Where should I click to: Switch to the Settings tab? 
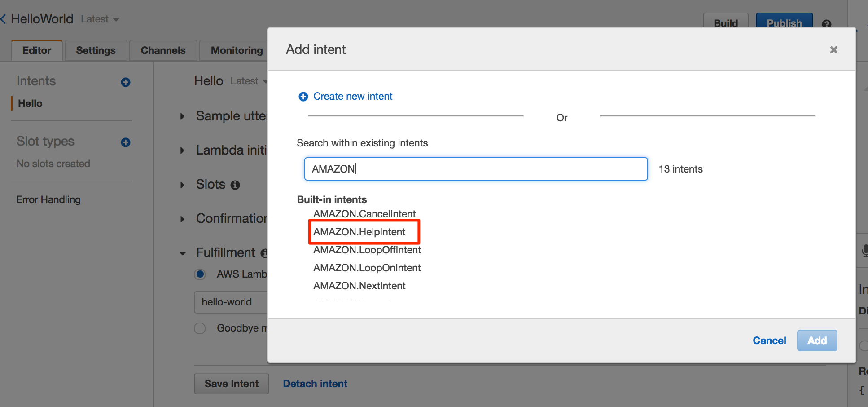(x=95, y=50)
